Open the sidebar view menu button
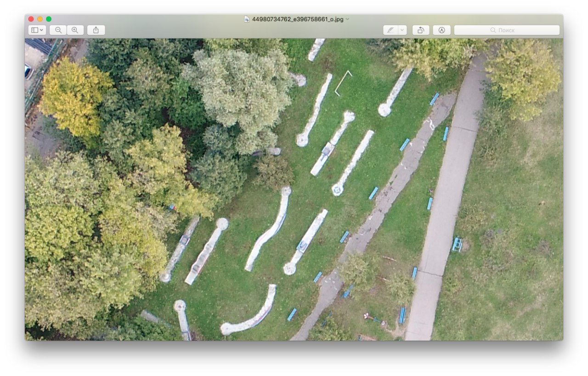This screenshot has width=588, height=376. [x=37, y=30]
